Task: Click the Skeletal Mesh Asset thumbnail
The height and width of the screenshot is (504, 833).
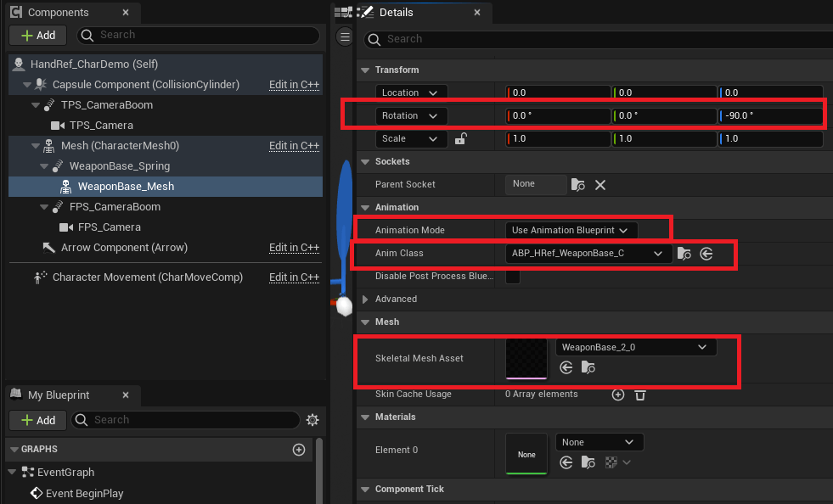Action: pos(526,358)
